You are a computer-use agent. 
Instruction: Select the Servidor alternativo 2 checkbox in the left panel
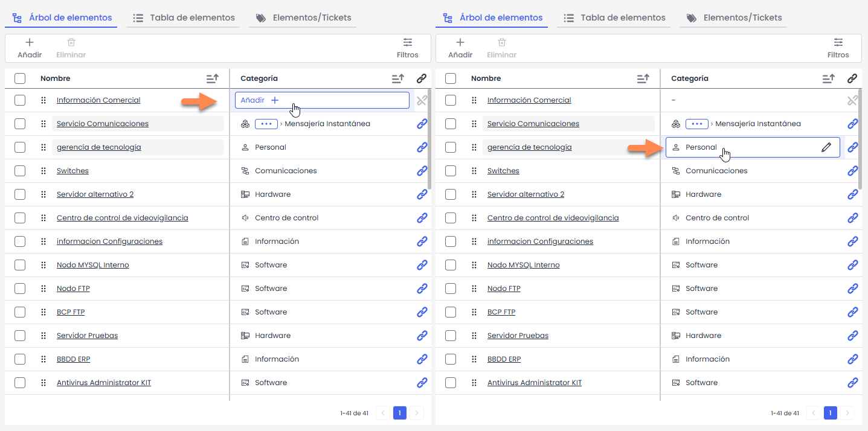coord(20,194)
